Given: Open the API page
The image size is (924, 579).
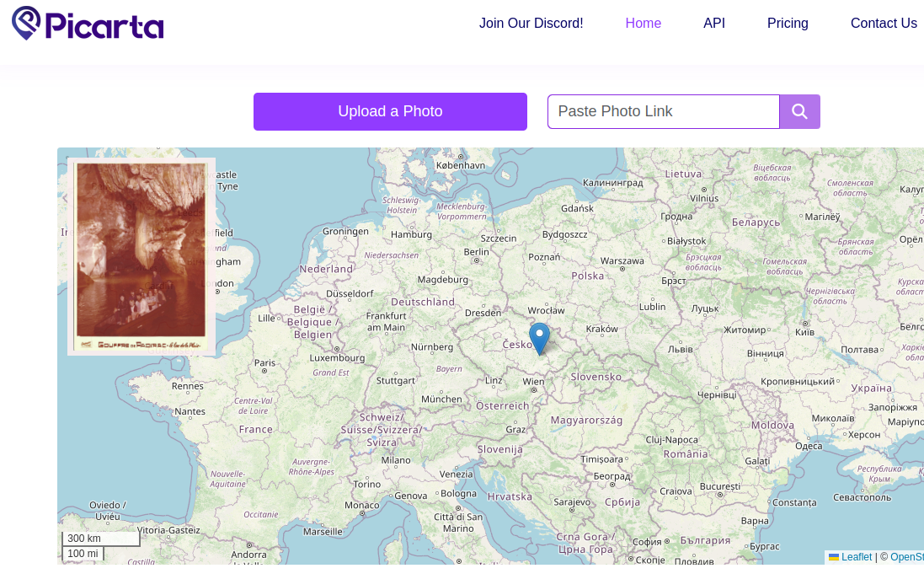Looking at the screenshot, I should tap(713, 24).
